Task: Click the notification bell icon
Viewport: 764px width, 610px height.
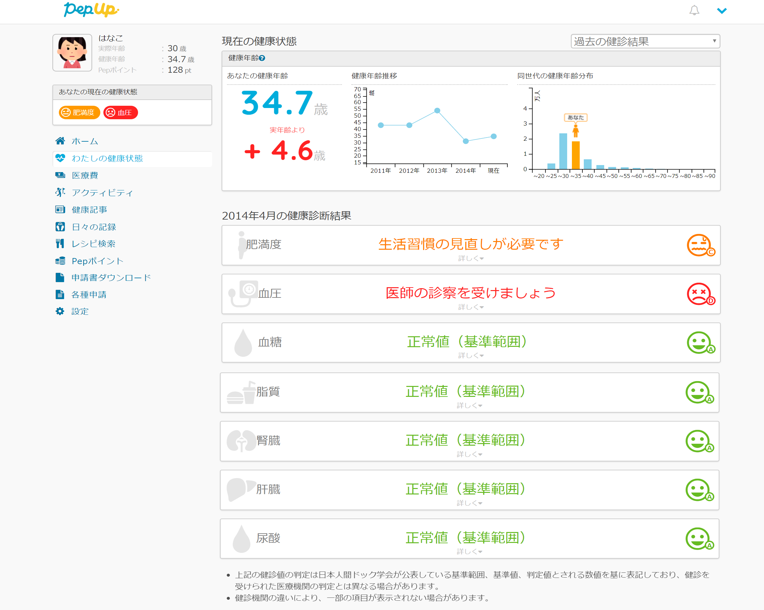Action: (x=694, y=10)
